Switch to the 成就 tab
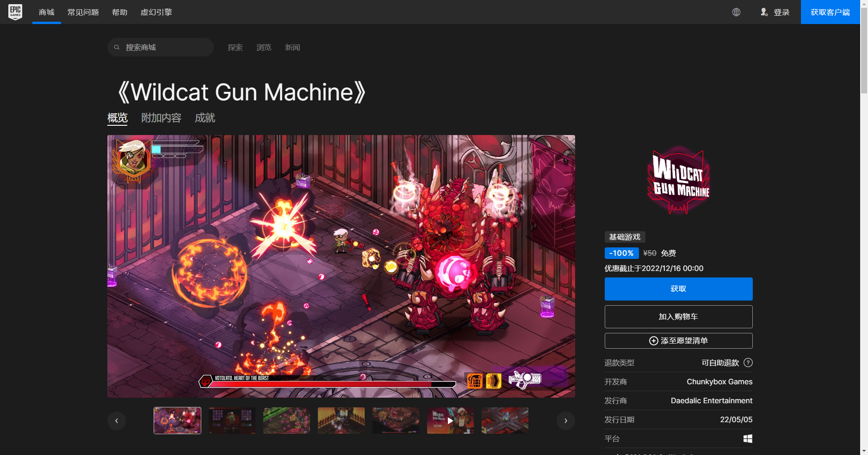The image size is (868, 455). tap(205, 118)
